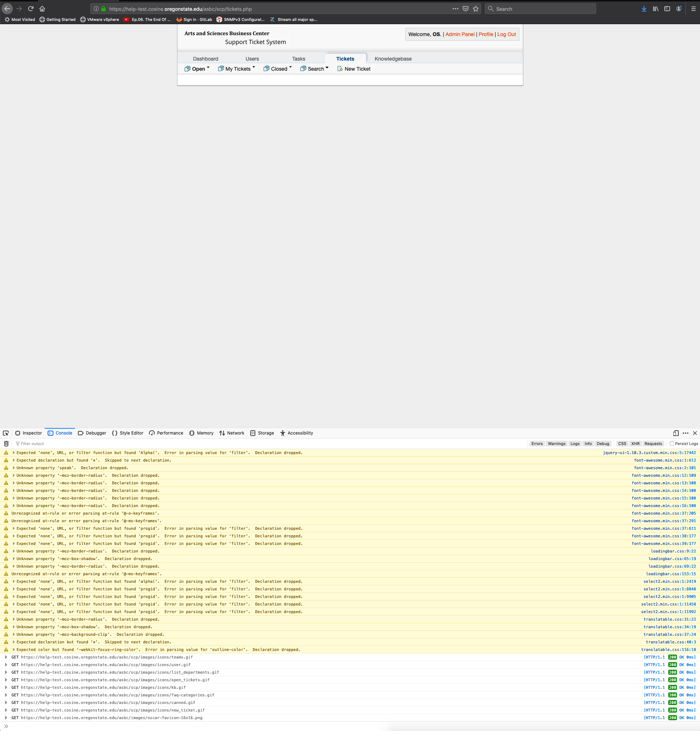Open the Knowledgebase tab
700x731 pixels.
point(393,58)
